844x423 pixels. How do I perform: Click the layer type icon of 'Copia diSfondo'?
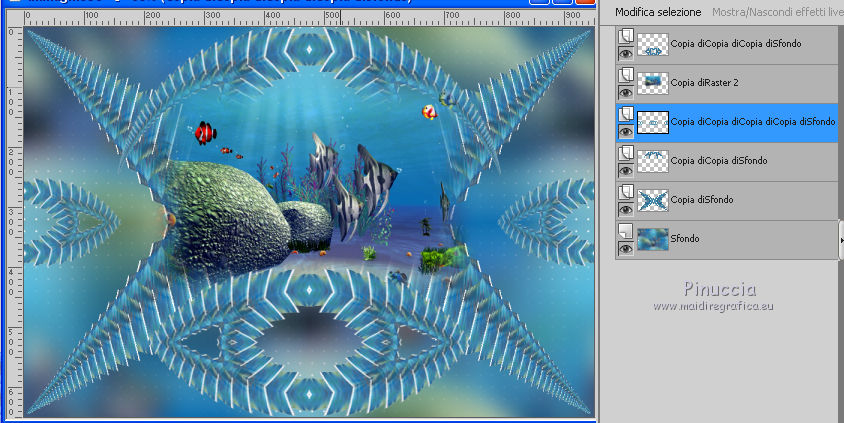[x=625, y=192]
